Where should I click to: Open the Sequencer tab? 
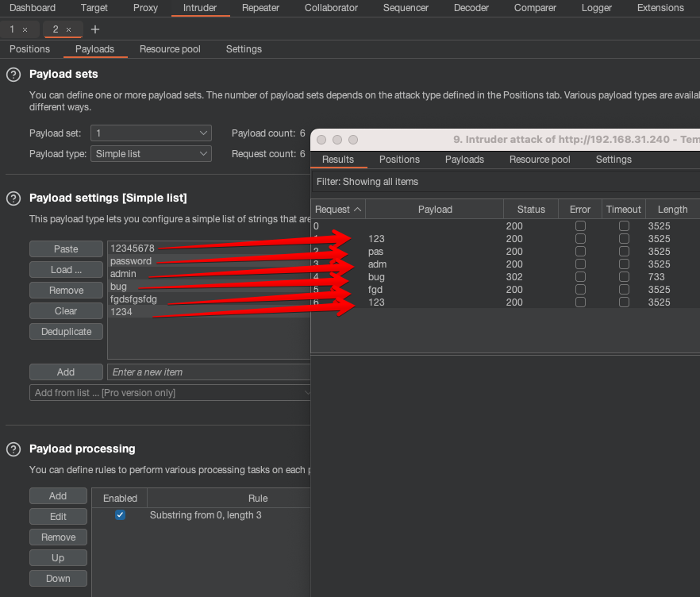click(x=406, y=8)
